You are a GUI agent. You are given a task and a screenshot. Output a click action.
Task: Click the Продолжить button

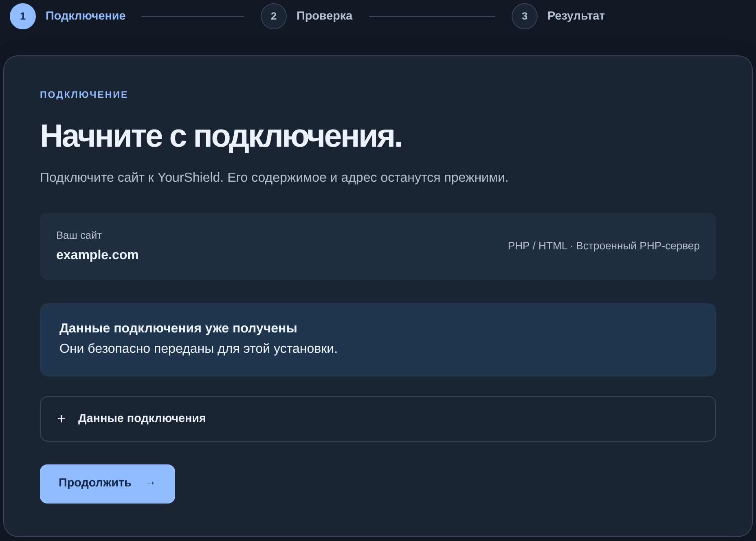click(x=108, y=484)
